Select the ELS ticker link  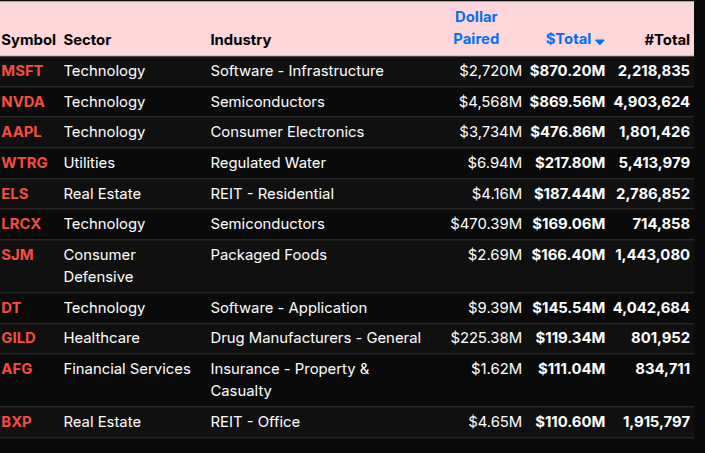pos(15,193)
